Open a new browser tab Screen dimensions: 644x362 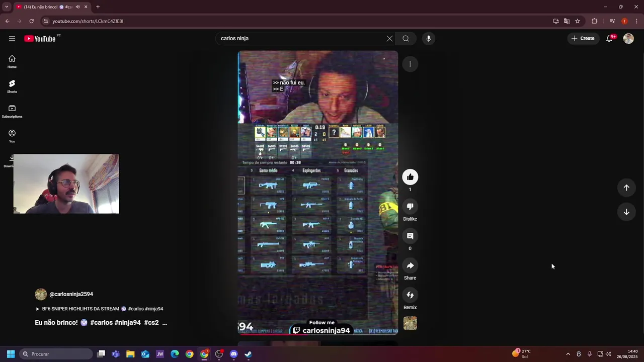point(98,7)
